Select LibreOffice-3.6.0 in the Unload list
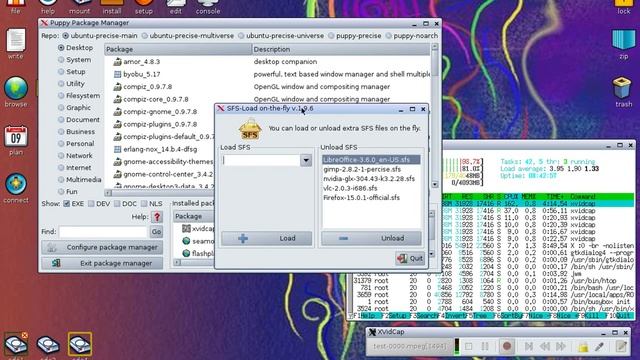The height and width of the screenshot is (360, 640). (x=371, y=160)
